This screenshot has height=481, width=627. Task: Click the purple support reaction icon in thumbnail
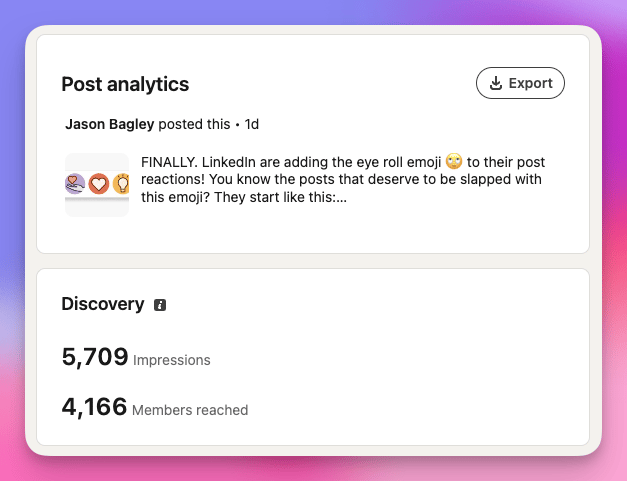tap(75, 184)
